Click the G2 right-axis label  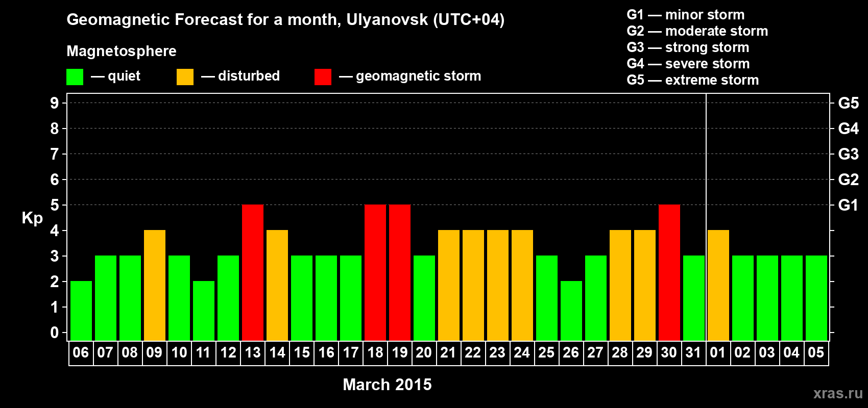848,180
